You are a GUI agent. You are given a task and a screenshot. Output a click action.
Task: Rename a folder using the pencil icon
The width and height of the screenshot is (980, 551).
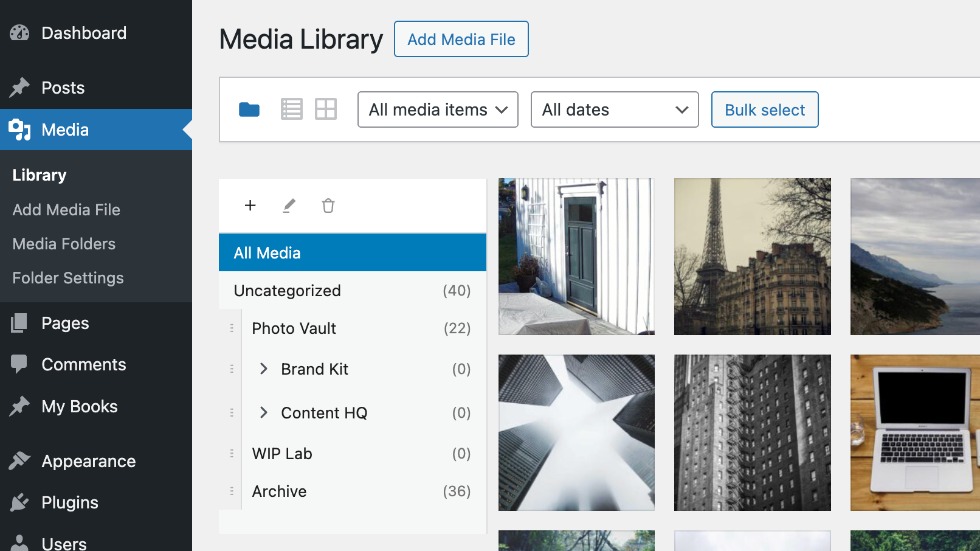click(289, 206)
